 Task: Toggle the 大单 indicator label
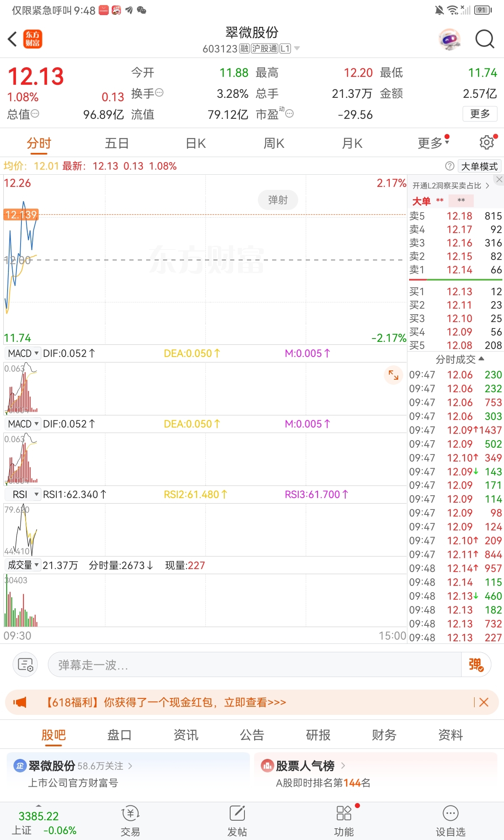(x=421, y=201)
